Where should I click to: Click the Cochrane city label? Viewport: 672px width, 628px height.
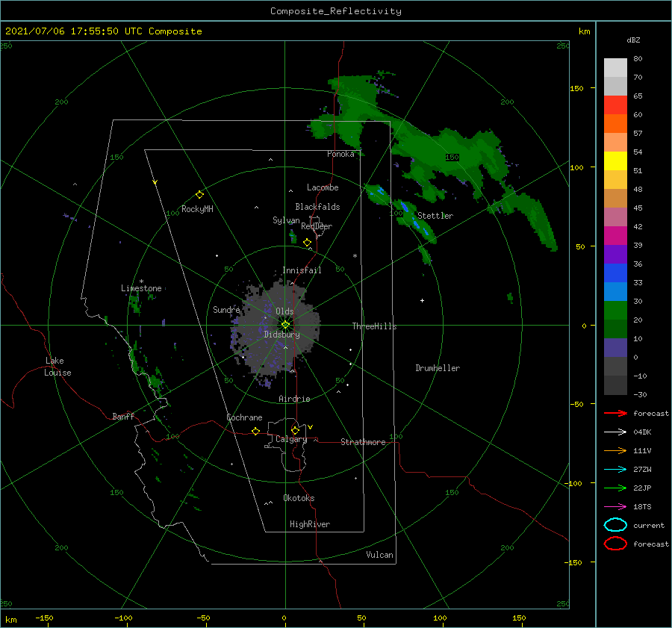(244, 417)
